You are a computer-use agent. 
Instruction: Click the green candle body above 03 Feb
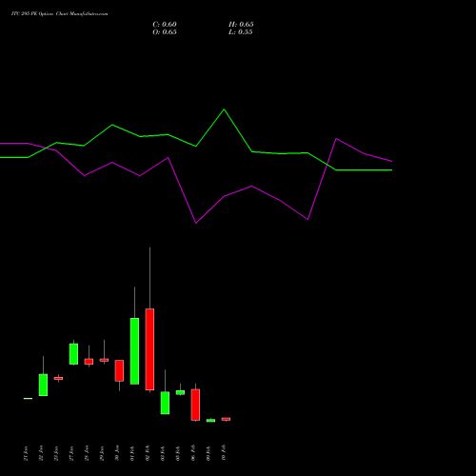(x=165, y=403)
